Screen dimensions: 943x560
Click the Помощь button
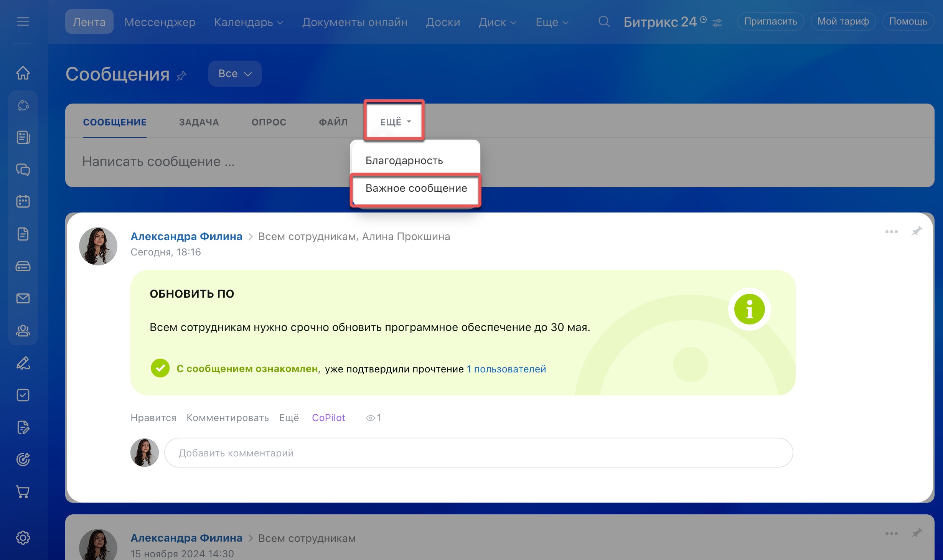tap(908, 21)
